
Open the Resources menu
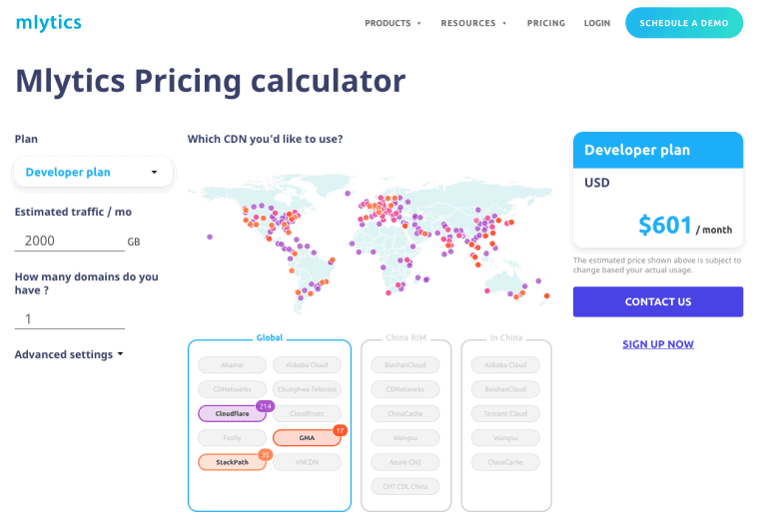point(473,23)
